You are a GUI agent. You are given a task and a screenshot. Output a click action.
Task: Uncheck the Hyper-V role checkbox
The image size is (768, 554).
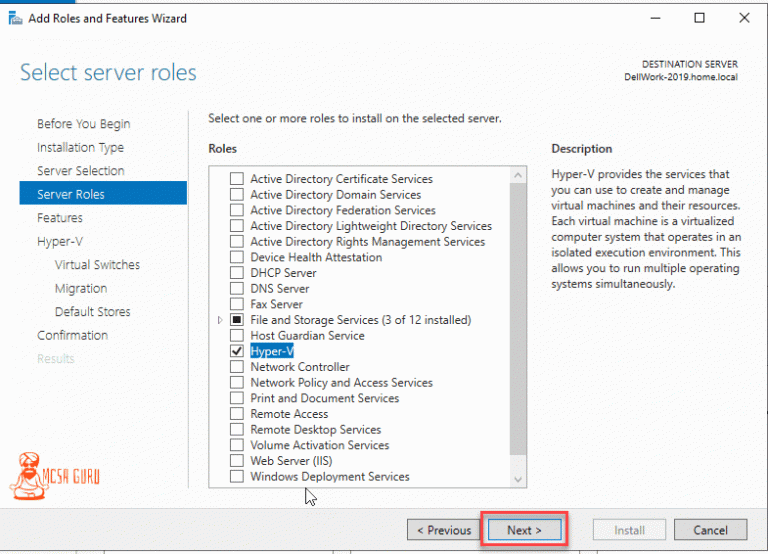coord(237,351)
